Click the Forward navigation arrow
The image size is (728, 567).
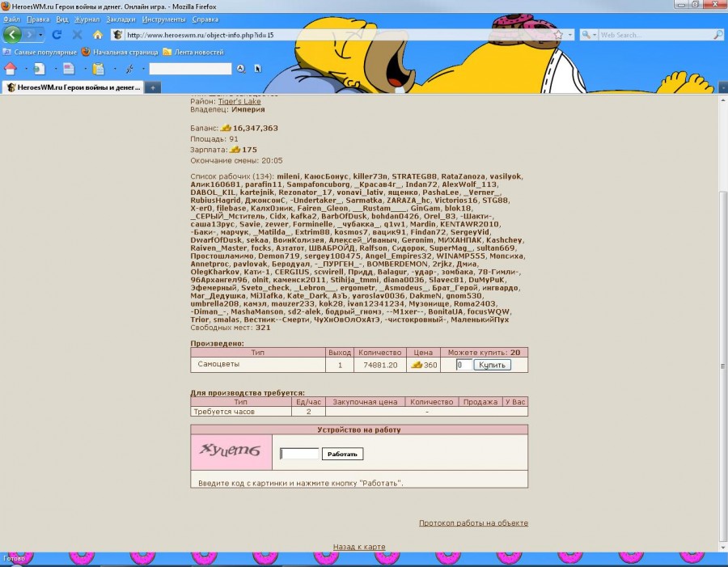coord(29,34)
